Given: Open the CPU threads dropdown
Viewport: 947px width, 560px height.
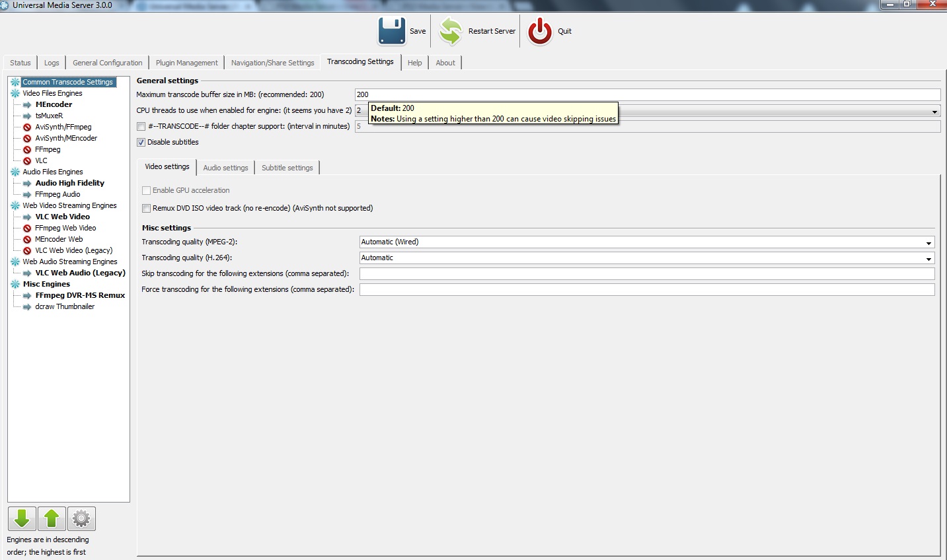Looking at the screenshot, I should [934, 111].
